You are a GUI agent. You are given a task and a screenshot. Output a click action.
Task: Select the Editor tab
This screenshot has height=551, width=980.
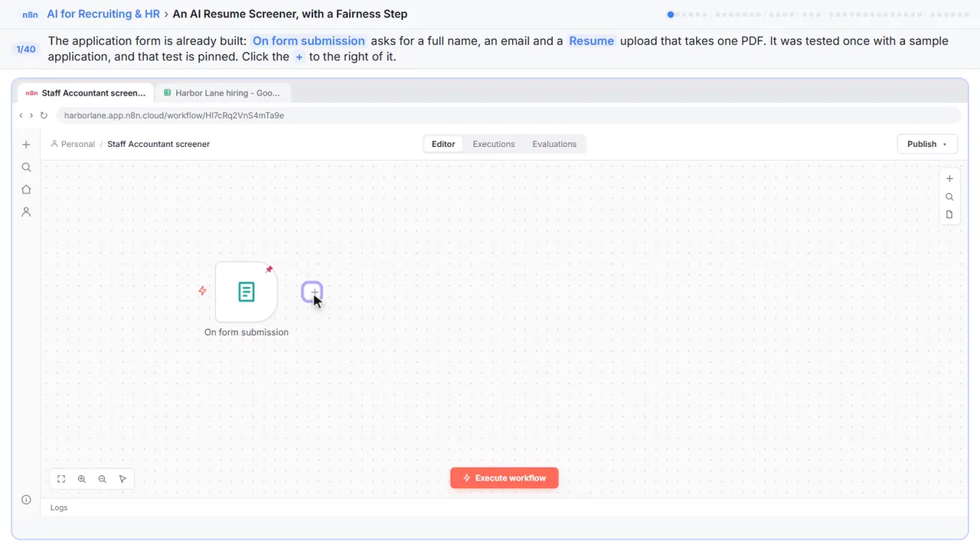(443, 144)
